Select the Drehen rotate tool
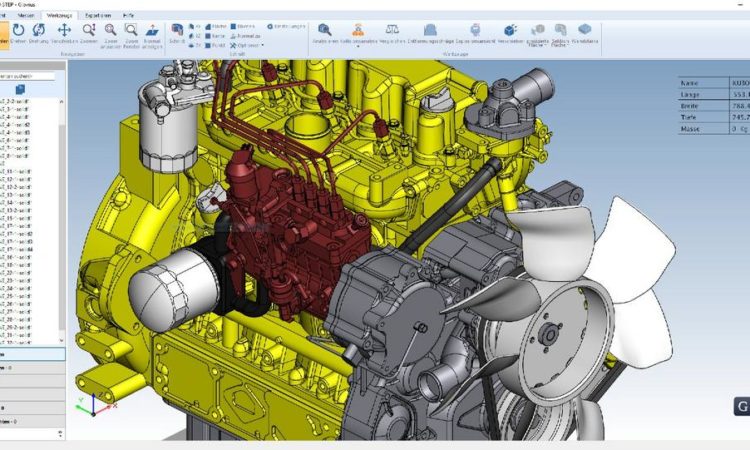 pos(18,34)
